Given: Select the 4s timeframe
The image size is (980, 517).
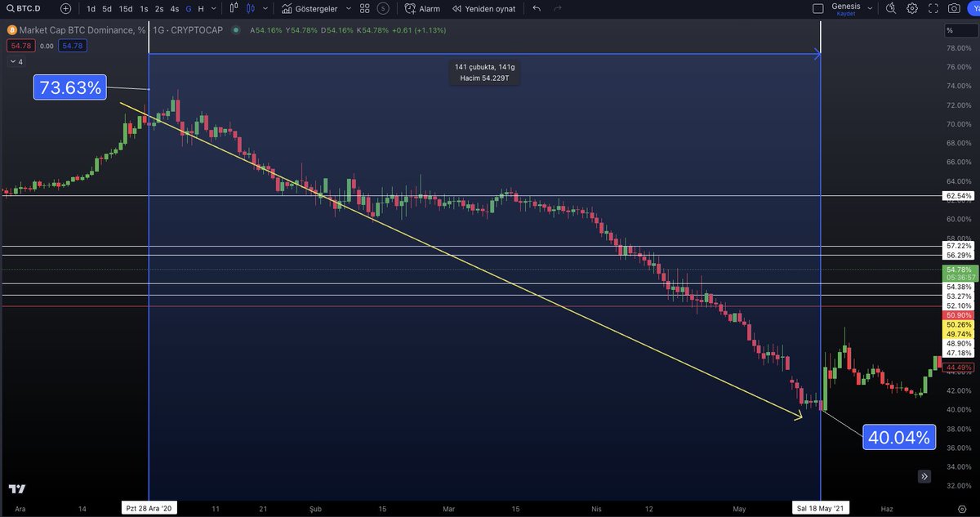Looking at the screenshot, I should (x=175, y=8).
